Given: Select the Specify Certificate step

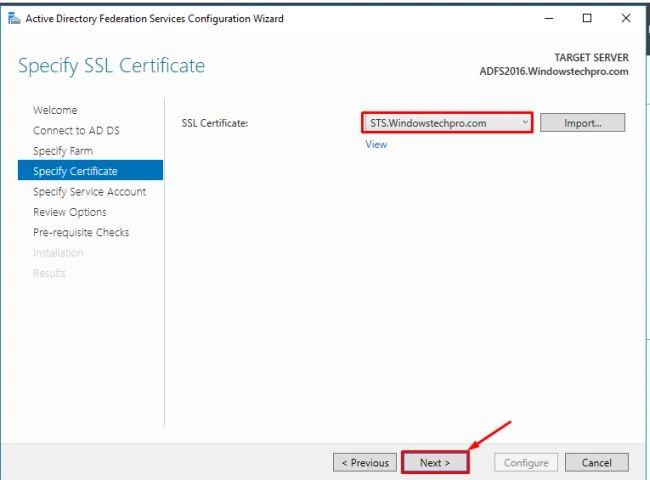Looking at the screenshot, I should (x=90, y=170).
